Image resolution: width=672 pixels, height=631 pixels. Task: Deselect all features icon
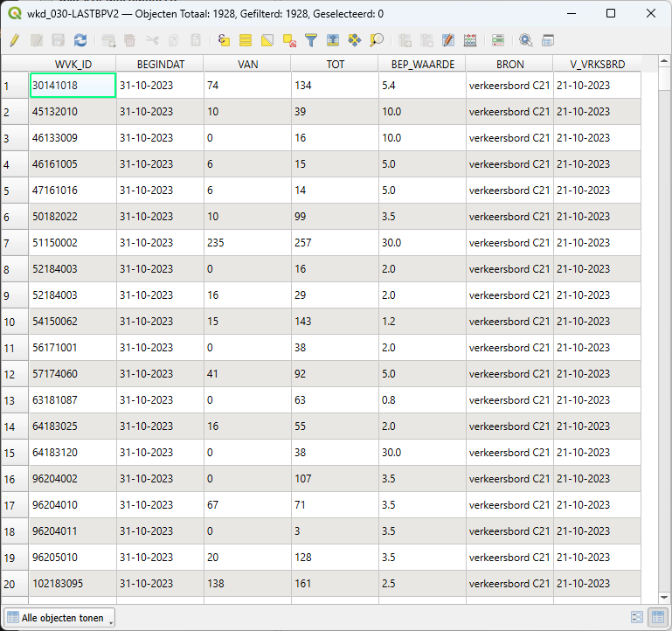click(x=289, y=41)
